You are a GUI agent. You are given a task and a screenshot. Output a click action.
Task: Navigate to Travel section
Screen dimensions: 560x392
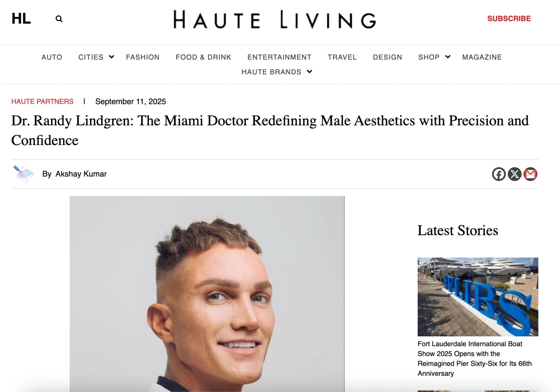pyautogui.click(x=342, y=57)
